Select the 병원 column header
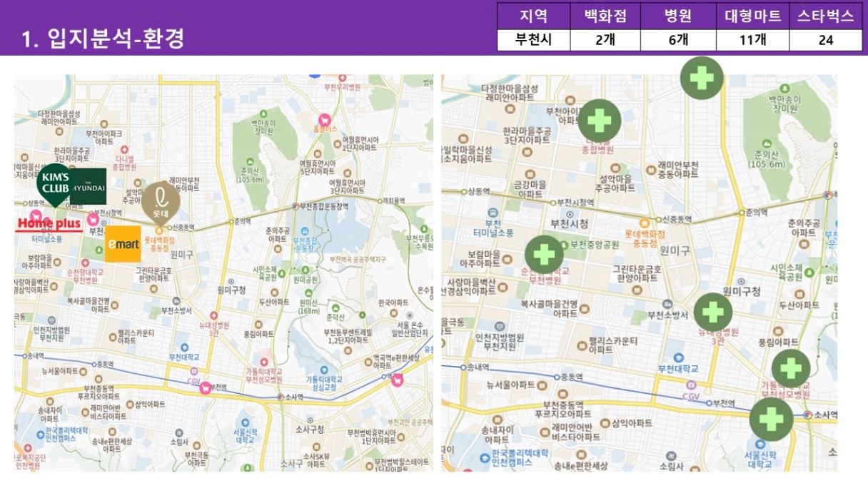 coord(680,16)
